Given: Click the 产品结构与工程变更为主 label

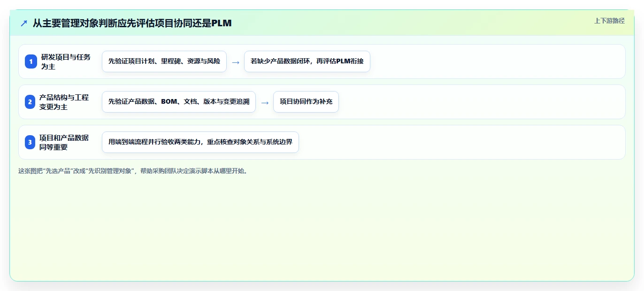Looking at the screenshot, I should tap(64, 102).
